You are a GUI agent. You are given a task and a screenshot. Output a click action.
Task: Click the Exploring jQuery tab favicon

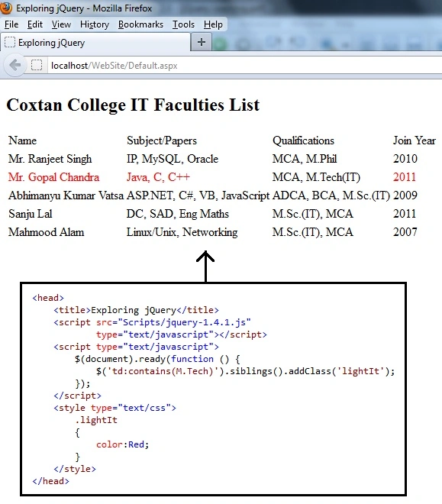pyautogui.click(x=10, y=42)
